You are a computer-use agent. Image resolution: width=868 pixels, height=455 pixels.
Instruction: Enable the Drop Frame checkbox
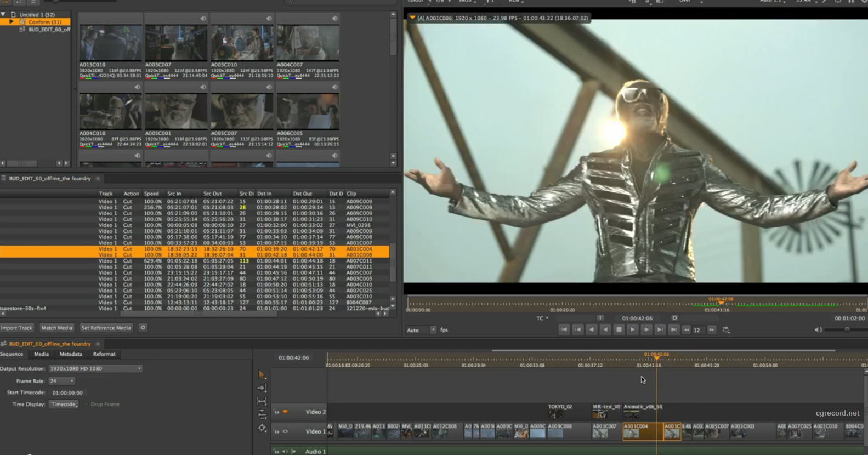[86, 405]
